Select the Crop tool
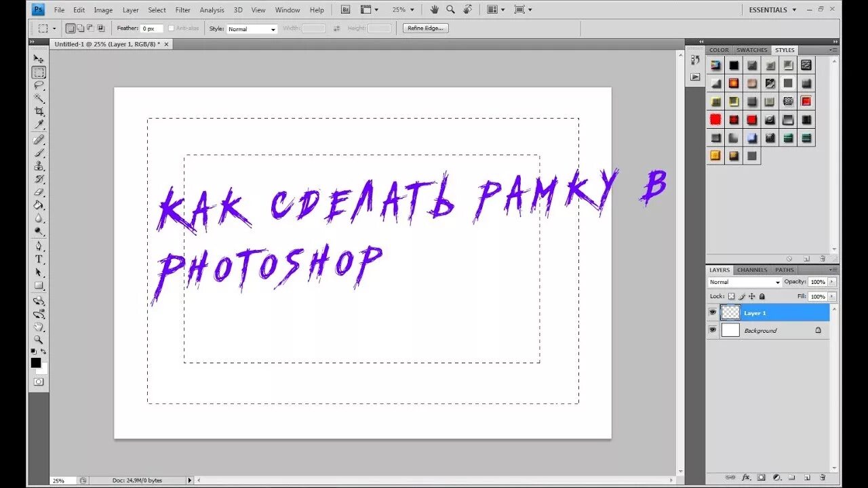 click(x=39, y=111)
